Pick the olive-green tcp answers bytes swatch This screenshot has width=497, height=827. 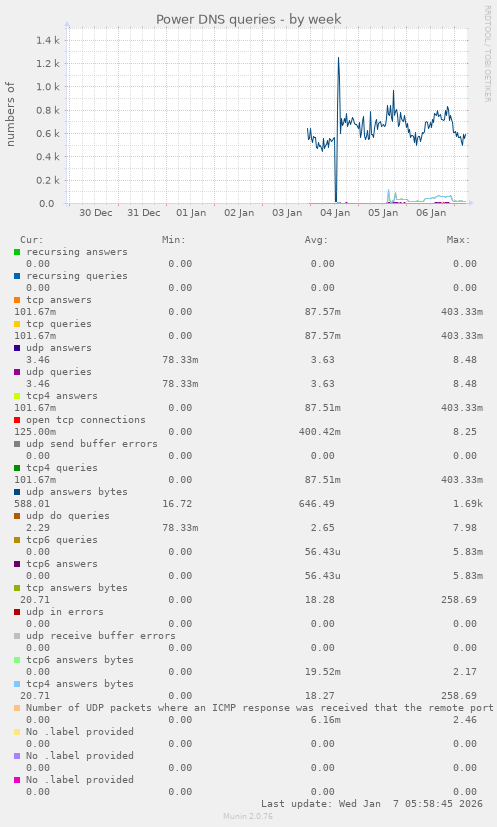[x=17, y=588]
